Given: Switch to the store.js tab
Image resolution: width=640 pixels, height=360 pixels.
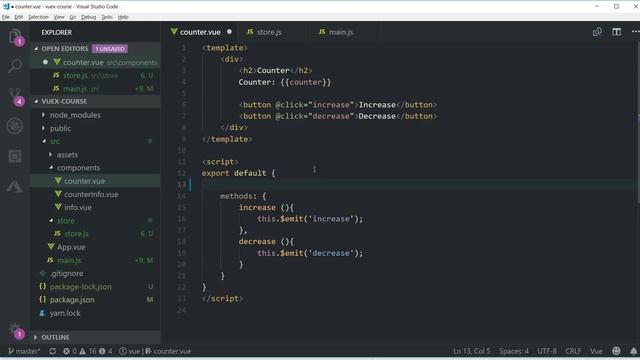Looking at the screenshot, I should 270,32.
